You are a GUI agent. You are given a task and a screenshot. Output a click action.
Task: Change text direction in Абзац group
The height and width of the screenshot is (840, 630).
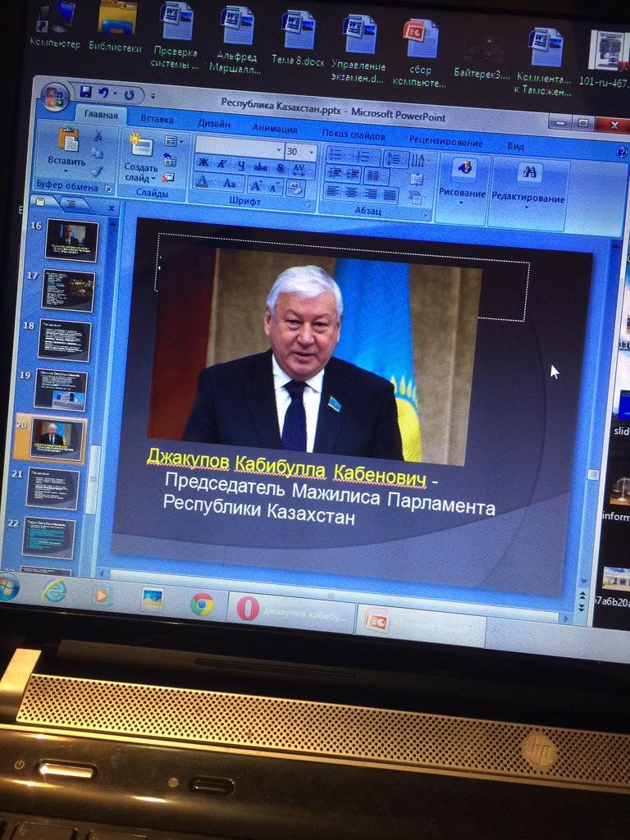(419, 161)
